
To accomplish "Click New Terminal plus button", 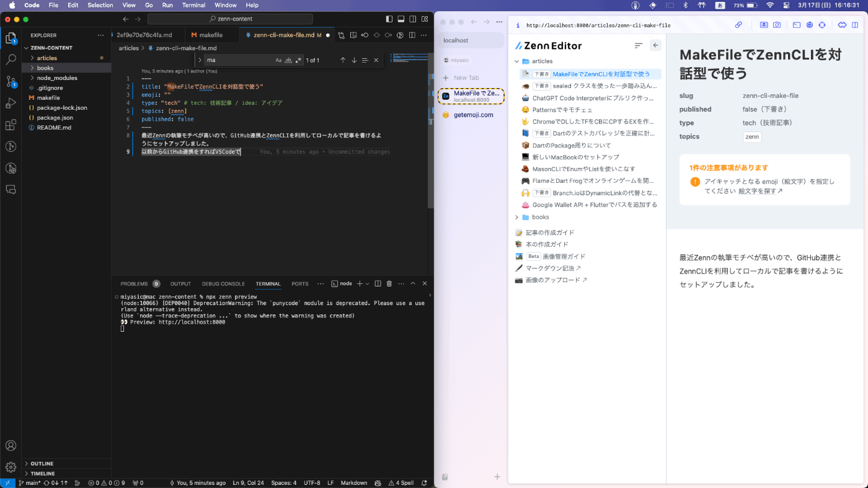I will tap(360, 283).
